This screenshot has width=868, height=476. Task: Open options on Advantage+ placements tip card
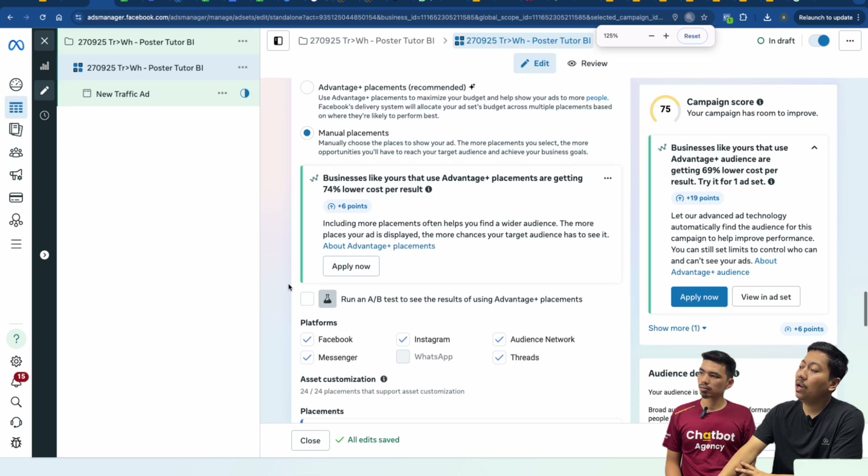coord(607,178)
